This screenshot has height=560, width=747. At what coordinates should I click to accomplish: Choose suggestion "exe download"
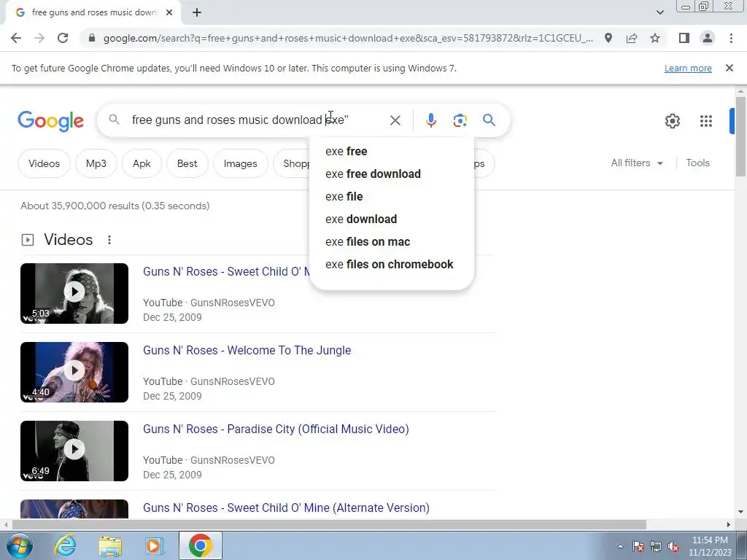point(392,219)
